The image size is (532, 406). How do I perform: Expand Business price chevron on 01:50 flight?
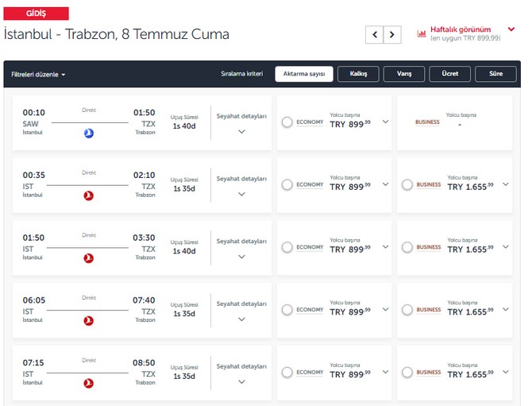coord(506,247)
